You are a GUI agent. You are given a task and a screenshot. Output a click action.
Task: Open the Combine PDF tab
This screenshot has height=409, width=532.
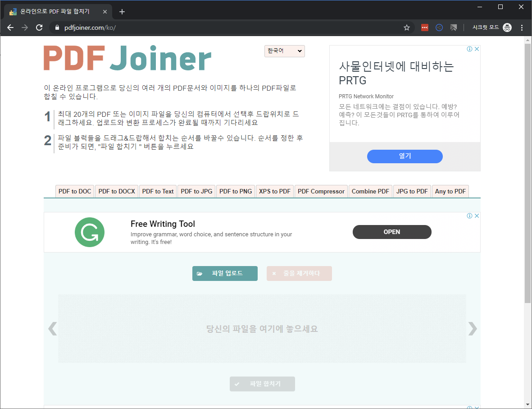[x=370, y=191]
